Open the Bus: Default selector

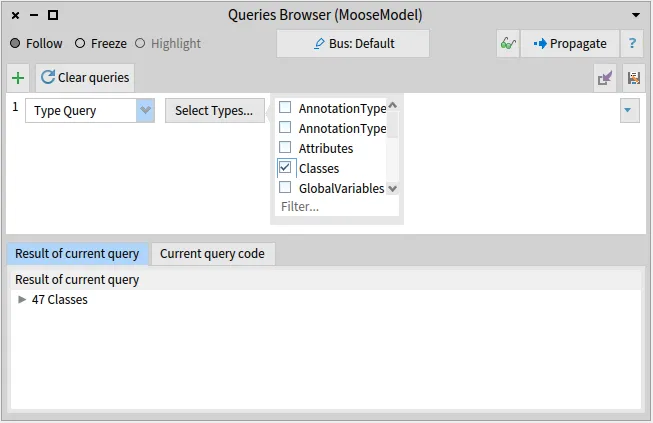[x=353, y=43]
